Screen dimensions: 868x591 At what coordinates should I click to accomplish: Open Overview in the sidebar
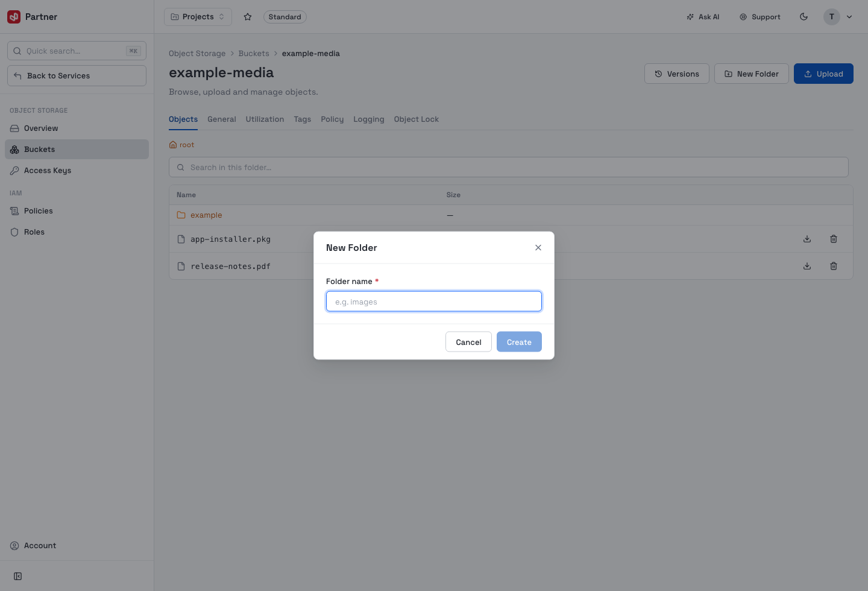(77, 128)
